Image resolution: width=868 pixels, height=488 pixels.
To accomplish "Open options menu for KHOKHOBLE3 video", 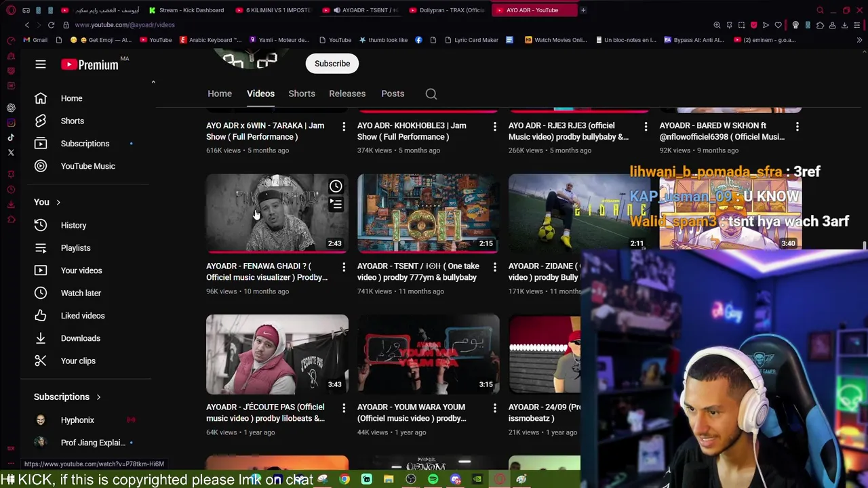I will tap(495, 127).
